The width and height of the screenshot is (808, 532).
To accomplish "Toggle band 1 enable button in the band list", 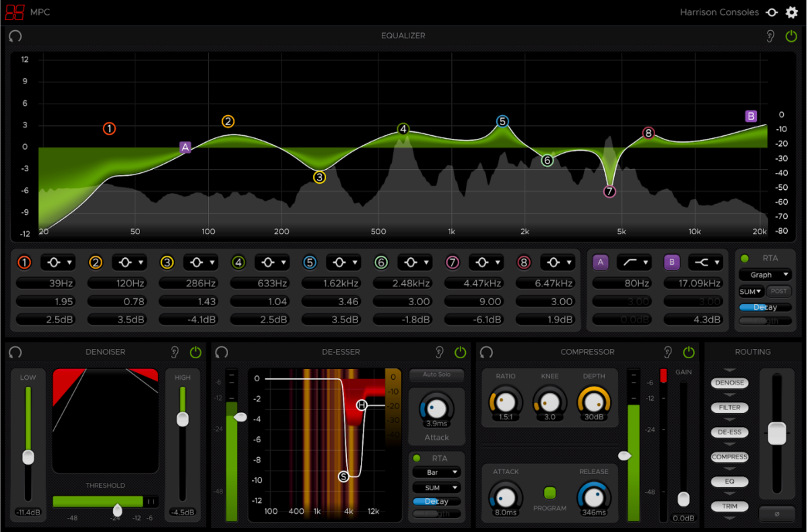I will pyautogui.click(x=24, y=262).
